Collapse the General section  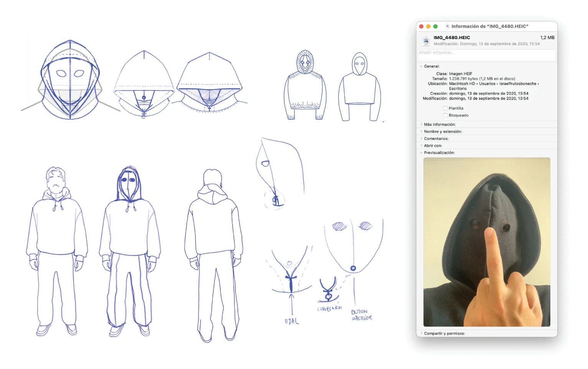coord(421,66)
